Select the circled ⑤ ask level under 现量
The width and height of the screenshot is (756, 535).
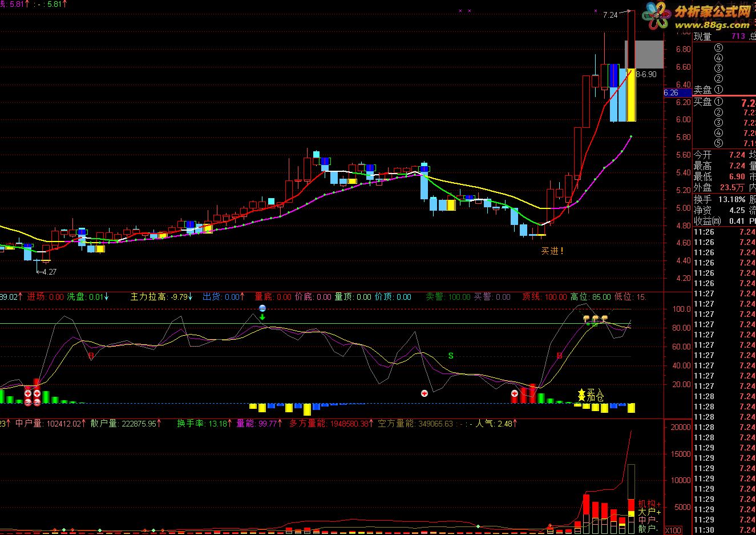pos(718,48)
